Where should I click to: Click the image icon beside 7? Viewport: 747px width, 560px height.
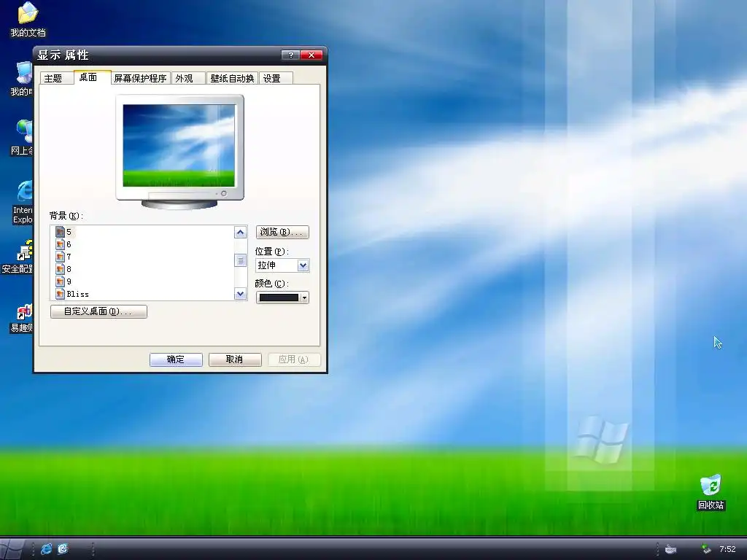point(60,257)
